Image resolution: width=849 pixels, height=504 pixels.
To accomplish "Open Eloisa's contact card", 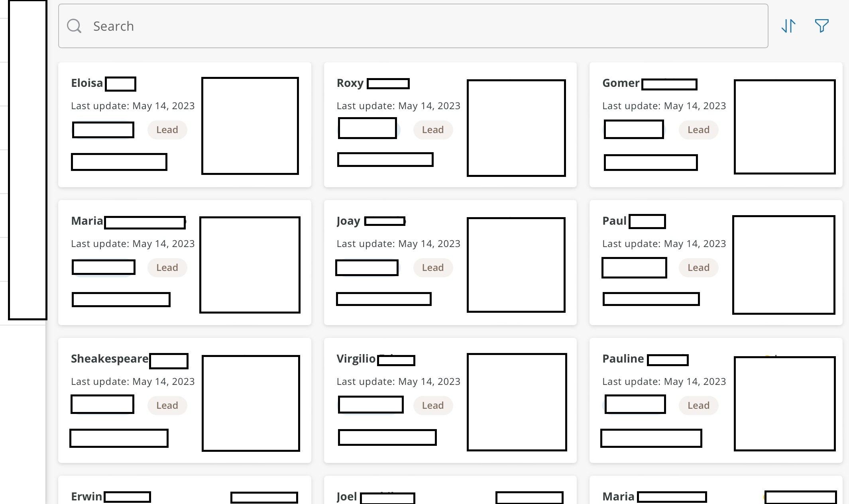I will (x=87, y=83).
